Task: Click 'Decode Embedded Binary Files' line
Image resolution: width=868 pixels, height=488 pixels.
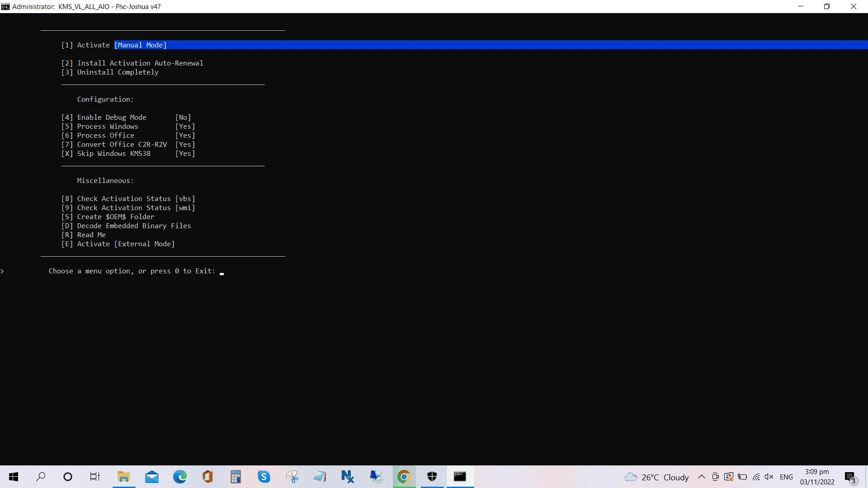Action: (126, 226)
